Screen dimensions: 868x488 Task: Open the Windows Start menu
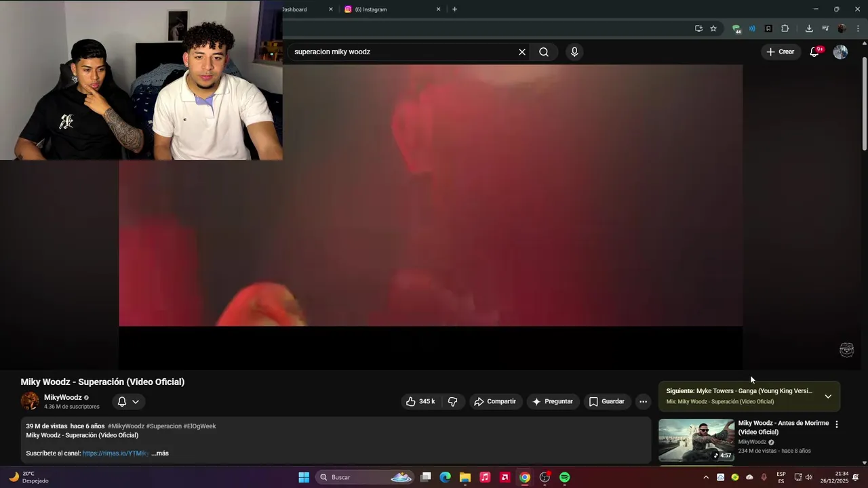[x=304, y=477]
